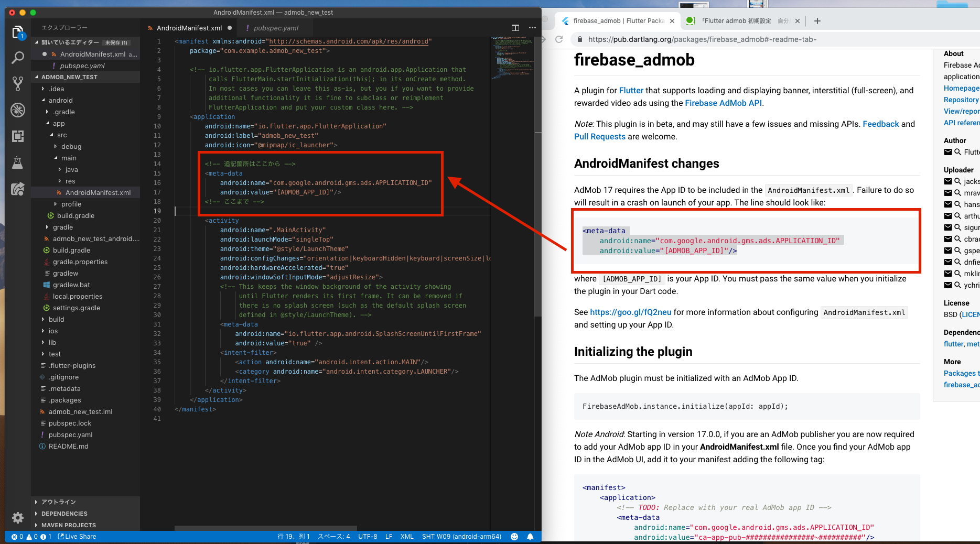Follow the Feedback link
980x544 pixels.
pyautogui.click(x=880, y=124)
